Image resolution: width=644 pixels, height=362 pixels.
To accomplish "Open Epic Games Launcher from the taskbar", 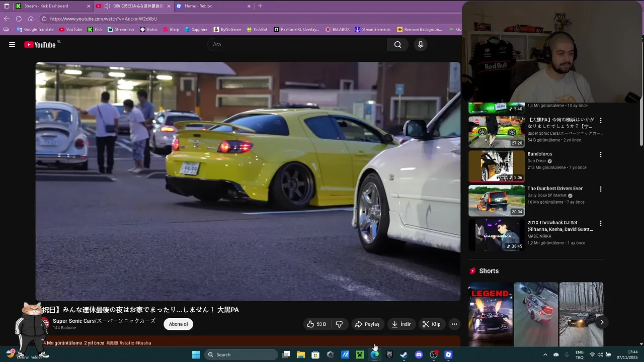I will pos(389,354).
